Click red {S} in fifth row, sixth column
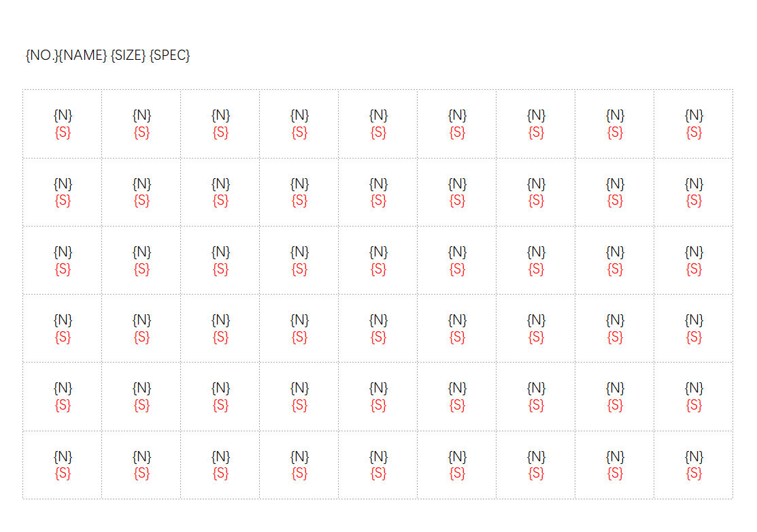 (457, 405)
